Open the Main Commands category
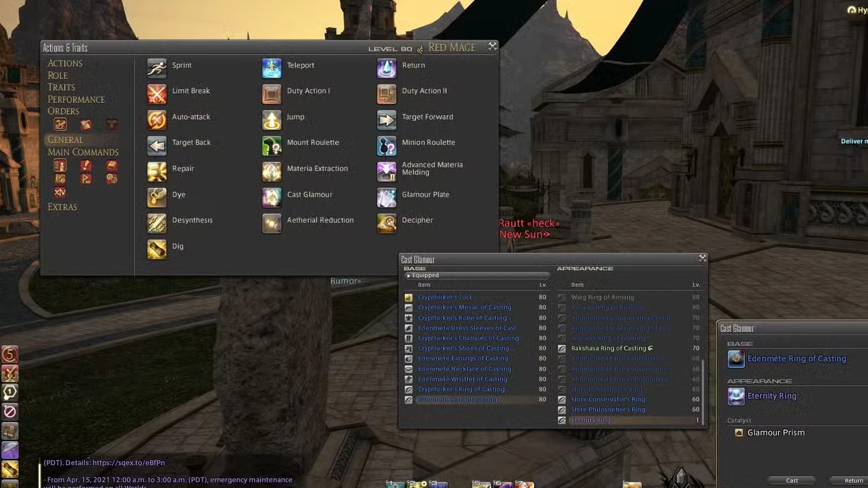The width and height of the screenshot is (868, 488). click(83, 152)
